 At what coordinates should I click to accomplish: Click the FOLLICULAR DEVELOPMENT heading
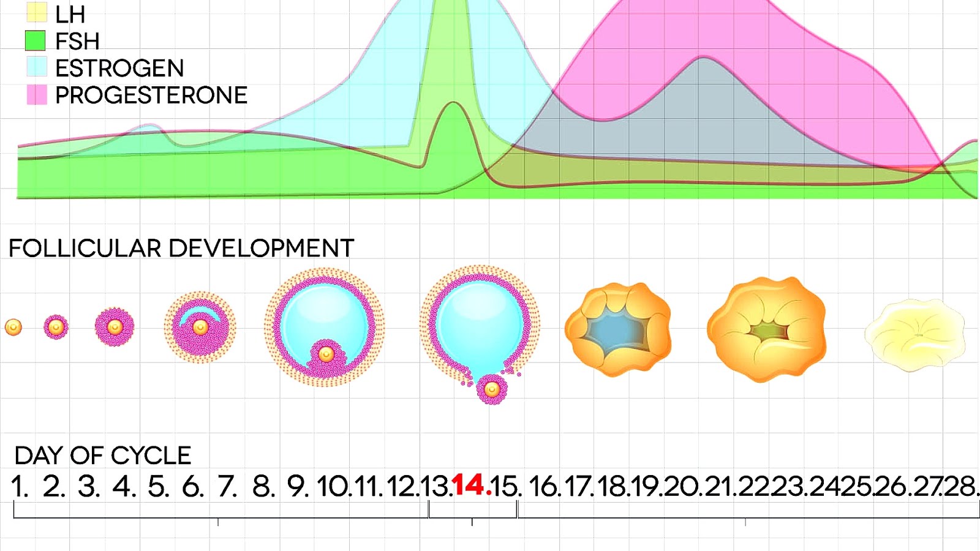(181, 248)
